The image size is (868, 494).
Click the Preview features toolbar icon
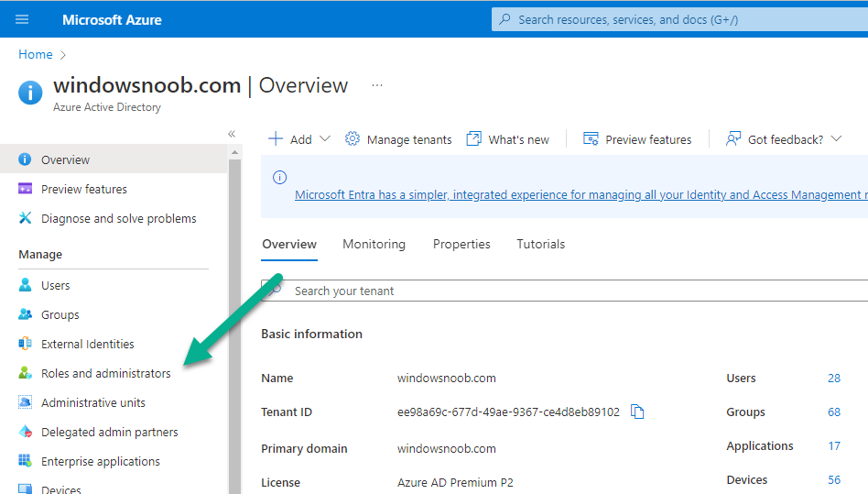pyautogui.click(x=591, y=138)
